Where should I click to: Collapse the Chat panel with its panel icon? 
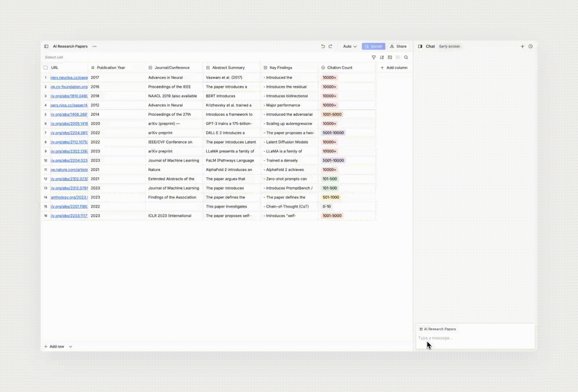click(x=420, y=46)
